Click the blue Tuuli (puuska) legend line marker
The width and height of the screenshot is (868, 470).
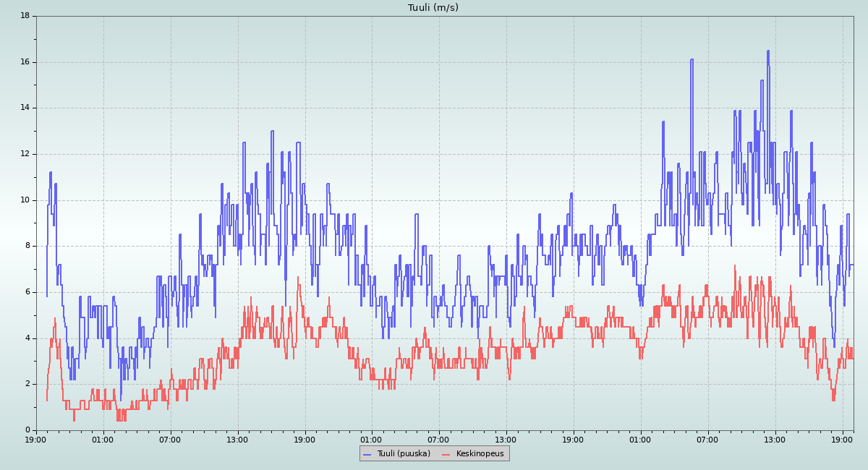367,454
